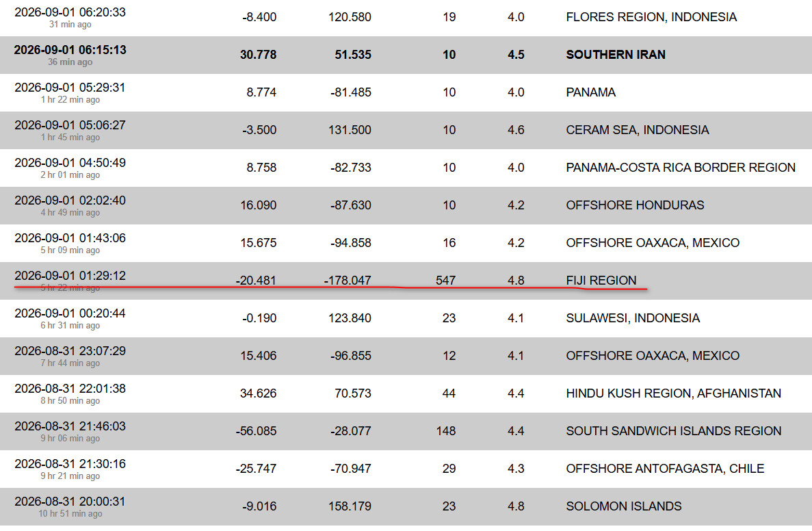Select the Offshore Honduras earthquake
The height and width of the screenshot is (531, 812).
635,205
